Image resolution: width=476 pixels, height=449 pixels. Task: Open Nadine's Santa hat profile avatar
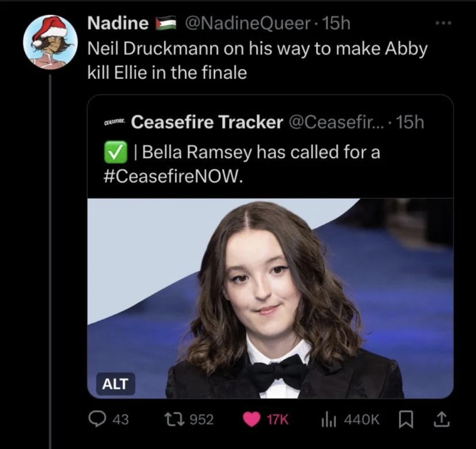[x=50, y=42]
